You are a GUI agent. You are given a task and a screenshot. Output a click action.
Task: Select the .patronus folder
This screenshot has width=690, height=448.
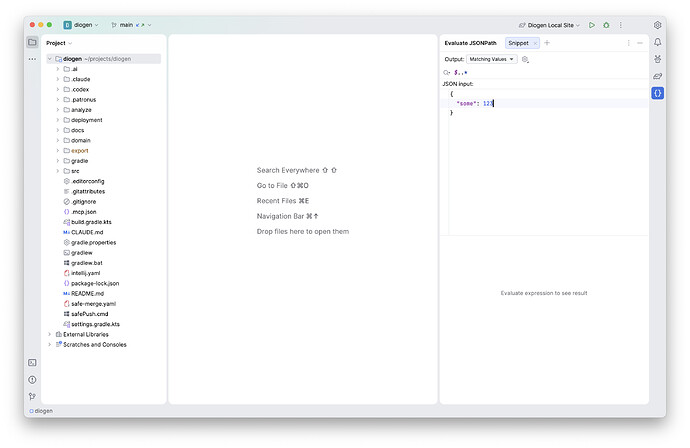pyautogui.click(x=84, y=100)
